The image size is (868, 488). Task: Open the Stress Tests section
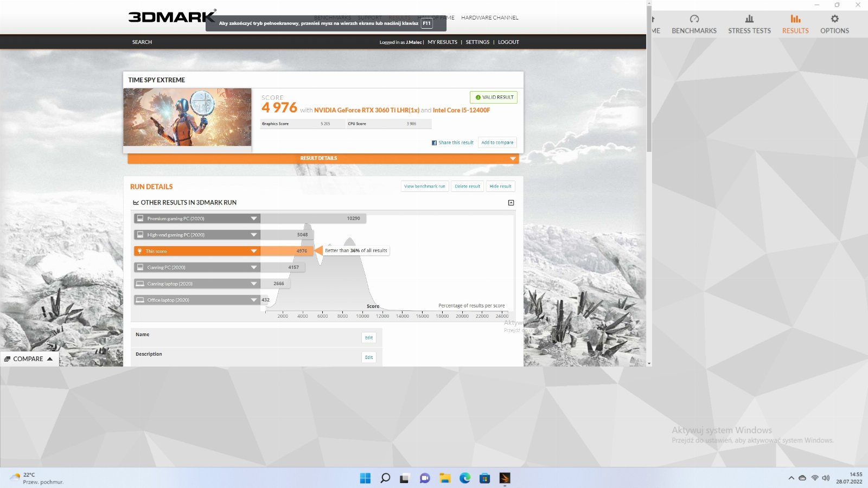749,24
